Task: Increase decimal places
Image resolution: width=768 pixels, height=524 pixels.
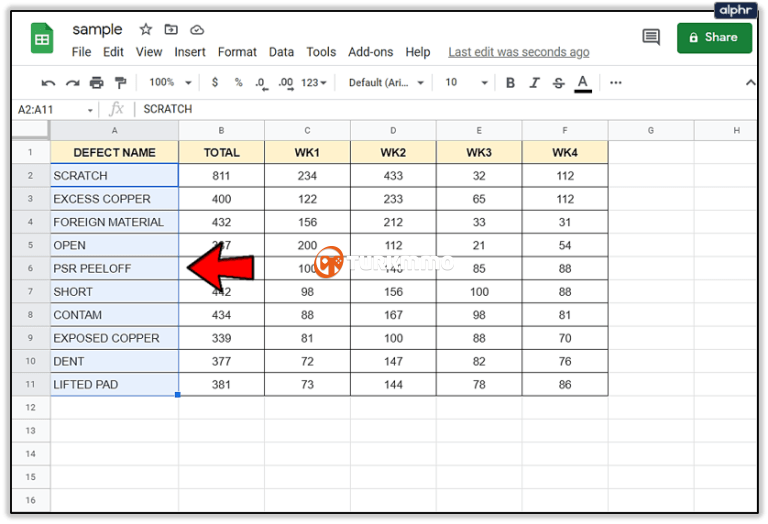Action: (286, 83)
